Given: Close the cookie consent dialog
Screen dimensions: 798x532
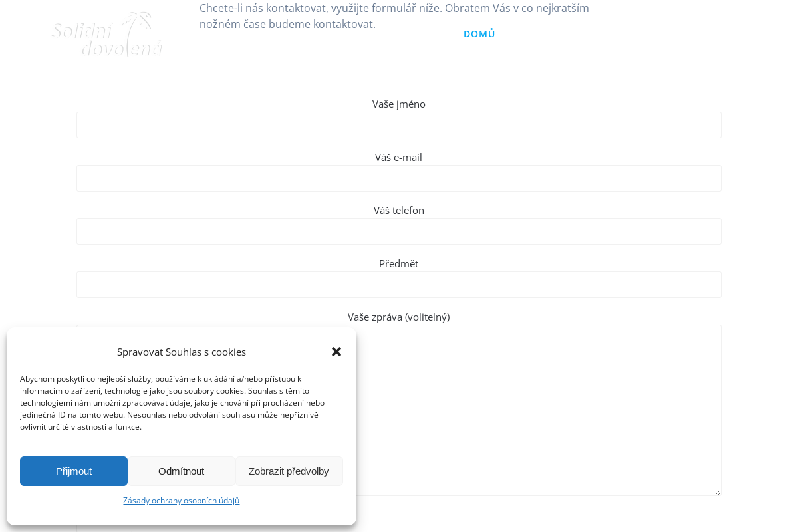Looking at the screenshot, I should pos(336,352).
